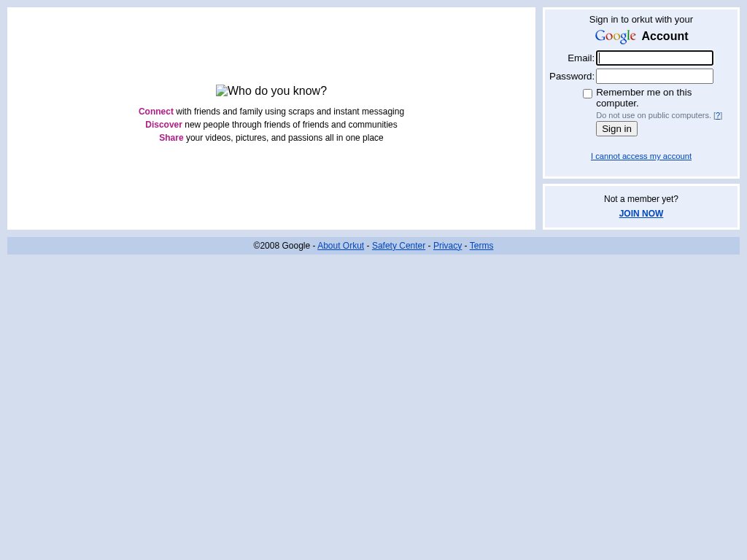
Task: Open the Privacy footer link
Action: (447, 246)
